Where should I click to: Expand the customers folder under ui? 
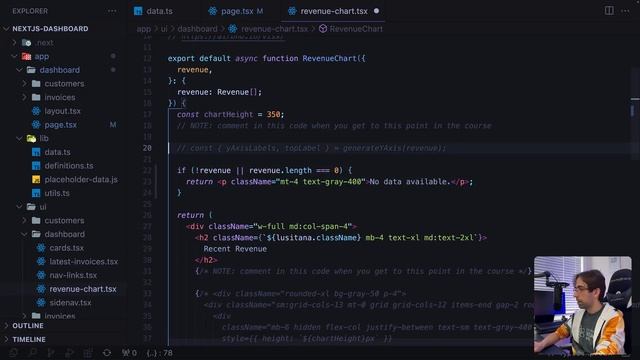click(x=24, y=220)
